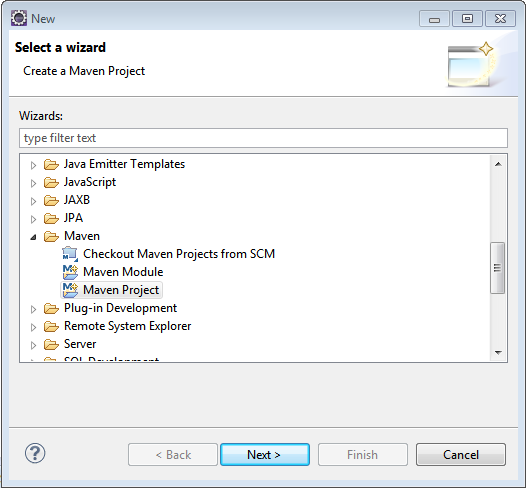Expand the Plug-in Development category
The height and width of the screenshot is (488, 526).
[x=33, y=309]
